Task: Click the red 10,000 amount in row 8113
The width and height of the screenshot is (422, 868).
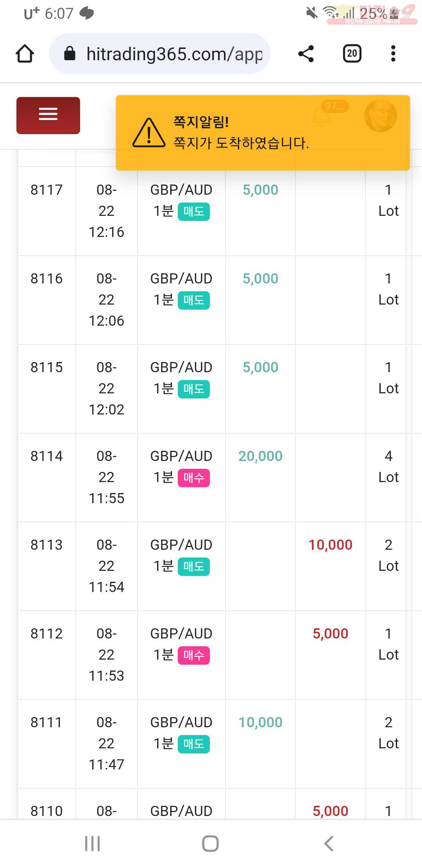Action: pyautogui.click(x=331, y=545)
